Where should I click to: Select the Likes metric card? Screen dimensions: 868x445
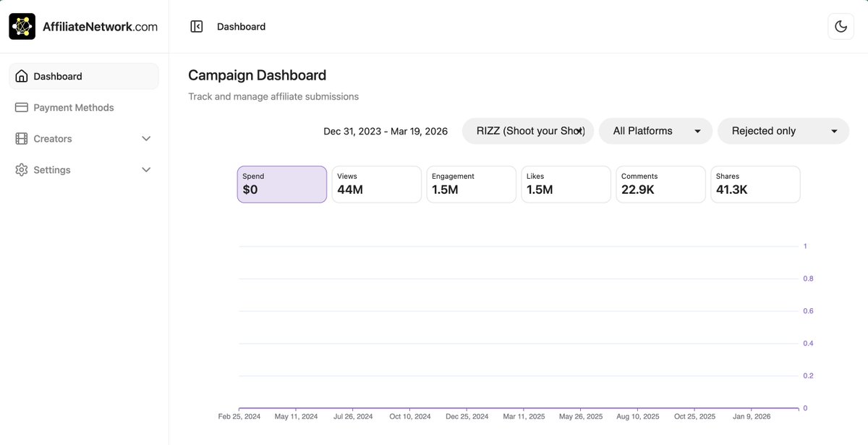[566, 185]
